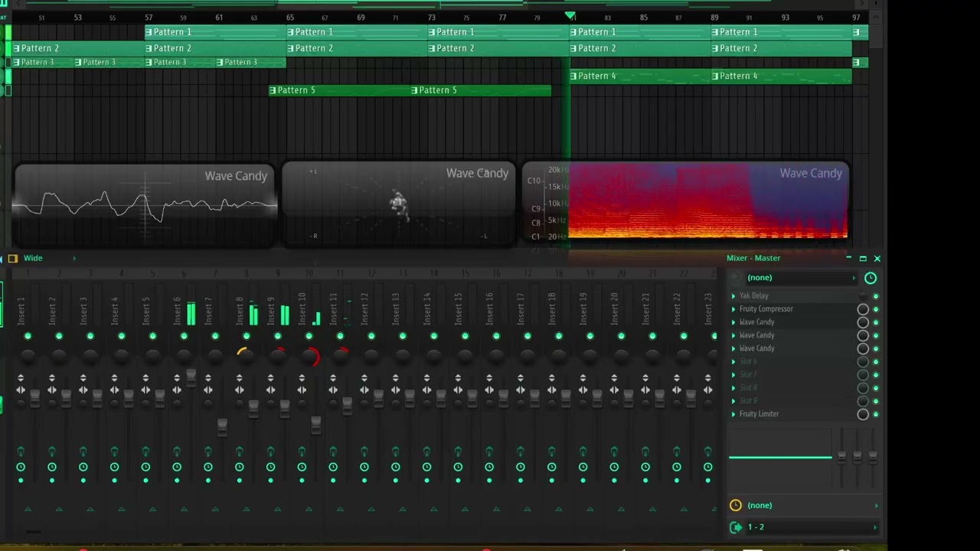Image resolution: width=980 pixels, height=551 pixels.
Task: Select Pattern 4 clip starting at bar 81
Action: click(x=640, y=76)
